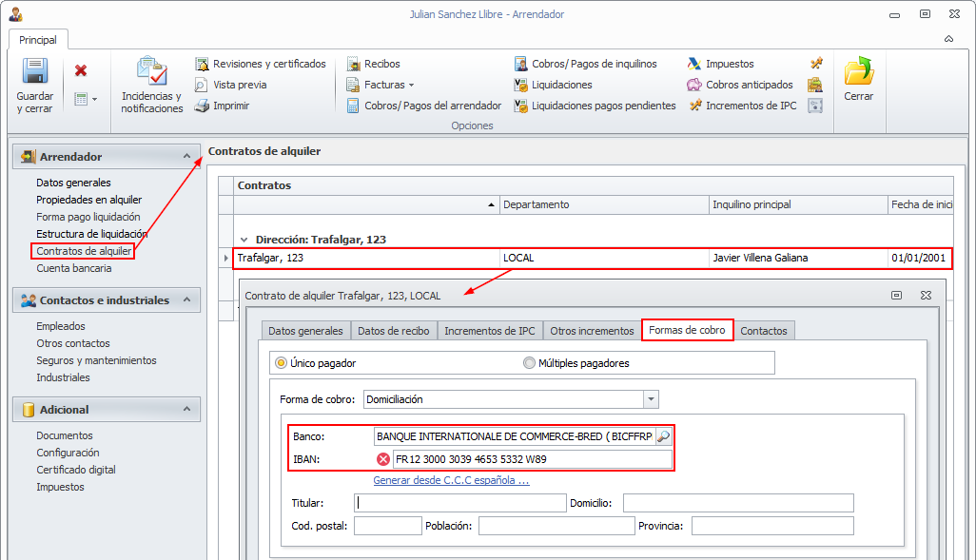
Task: Open Propiedades en alquiler in the sidebar
Action: (89, 200)
